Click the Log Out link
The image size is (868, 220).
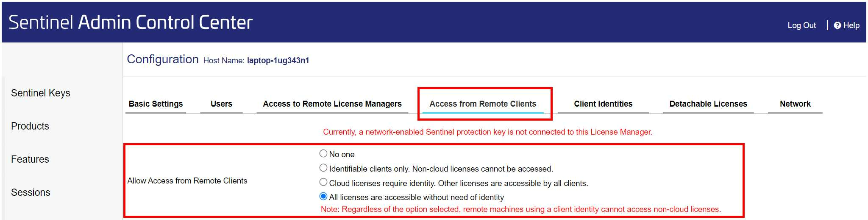click(801, 25)
